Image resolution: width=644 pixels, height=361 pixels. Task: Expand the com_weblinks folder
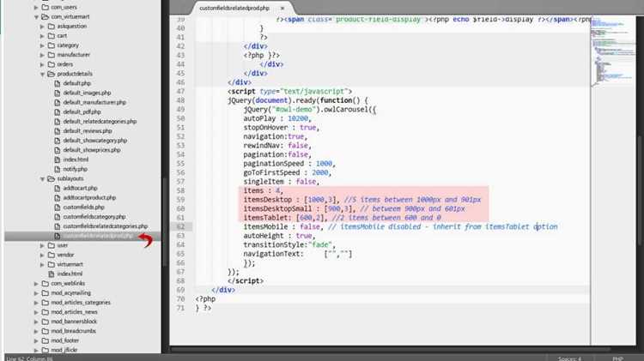[36, 284]
